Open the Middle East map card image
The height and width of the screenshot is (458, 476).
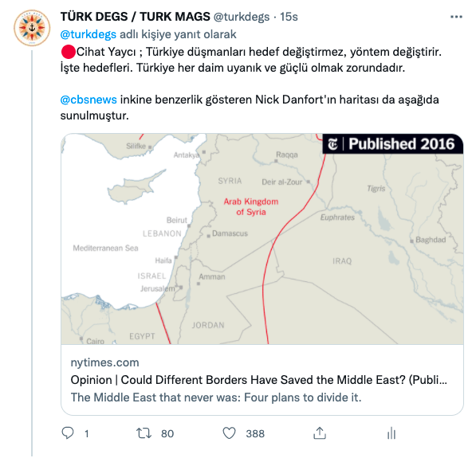[262, 239]
